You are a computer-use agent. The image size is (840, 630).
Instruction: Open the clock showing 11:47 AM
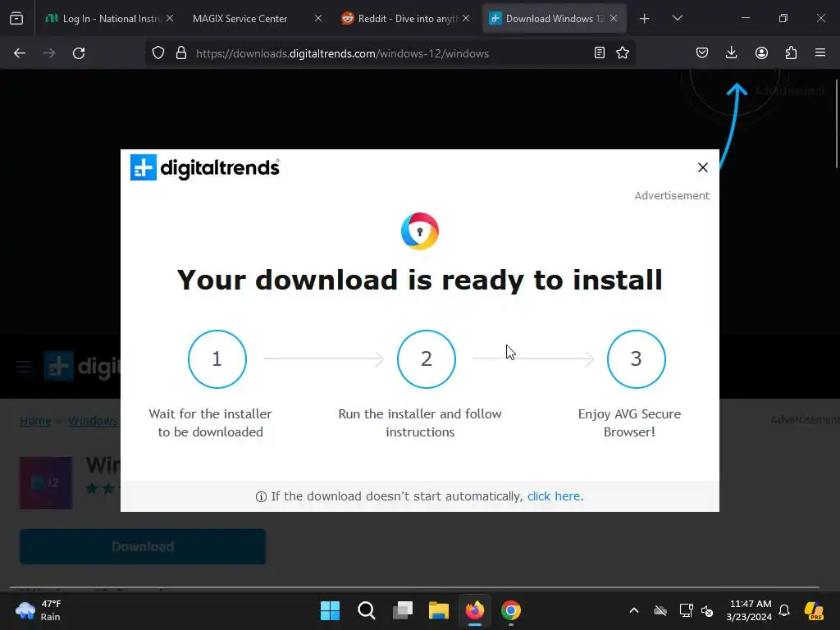click(x=749, y=610)
